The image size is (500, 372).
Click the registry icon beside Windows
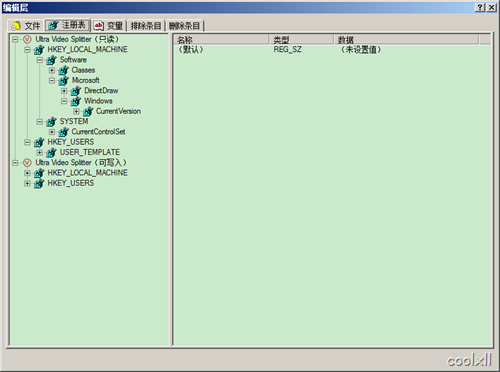(76, 101)
